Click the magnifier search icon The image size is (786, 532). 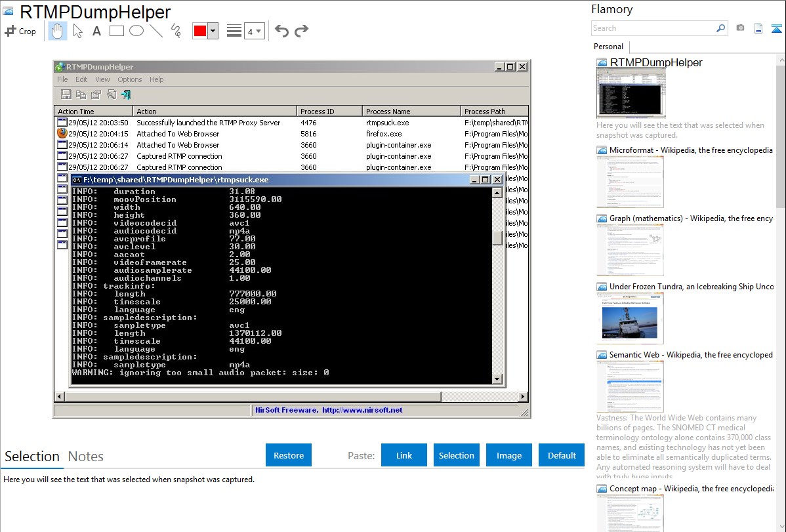pyautogui.click(x=720, y=28)
